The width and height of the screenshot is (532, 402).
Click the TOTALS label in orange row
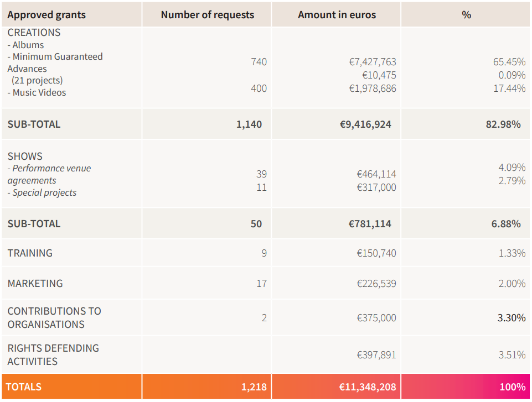point(24,387)
